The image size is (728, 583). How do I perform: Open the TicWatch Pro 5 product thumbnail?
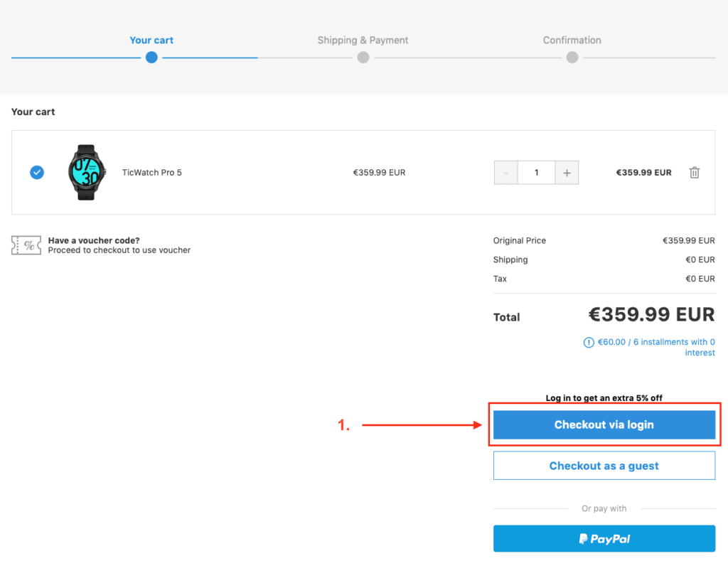[x=87, y=172]
